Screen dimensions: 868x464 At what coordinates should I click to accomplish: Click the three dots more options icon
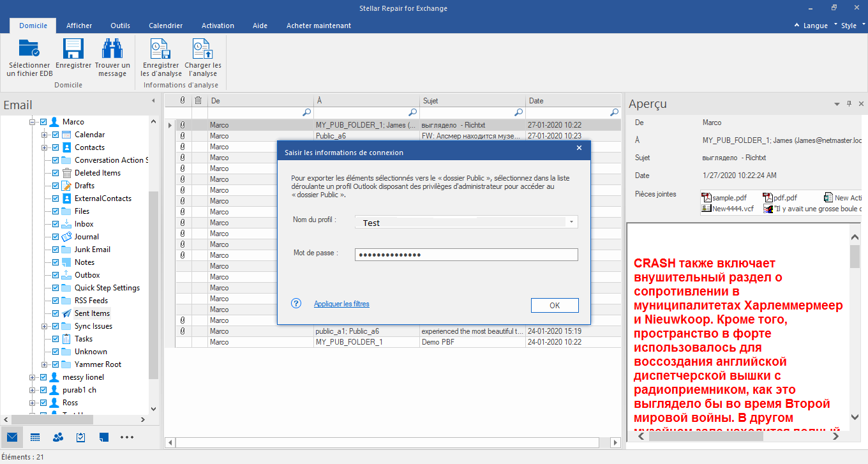[x=127, y=437]
